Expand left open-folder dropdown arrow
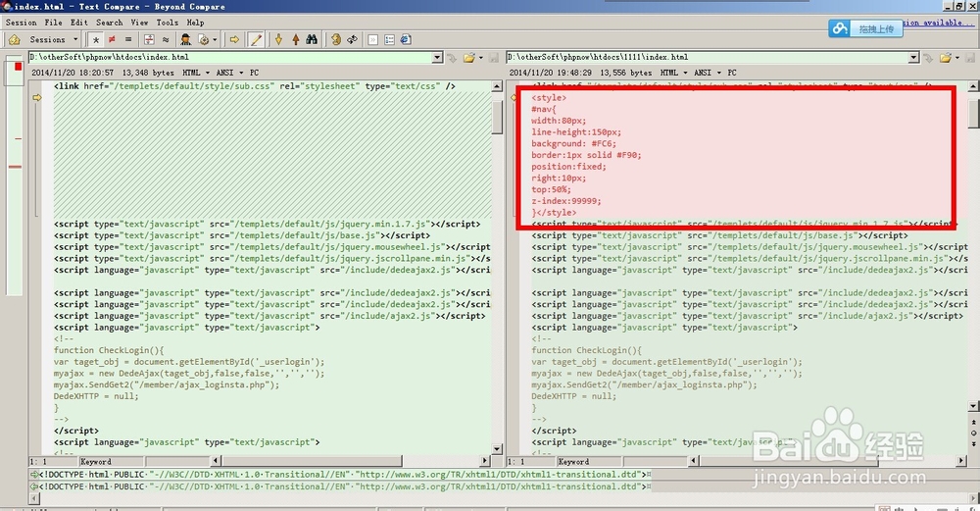Screen dimensions: 980x511 [480, 58]
